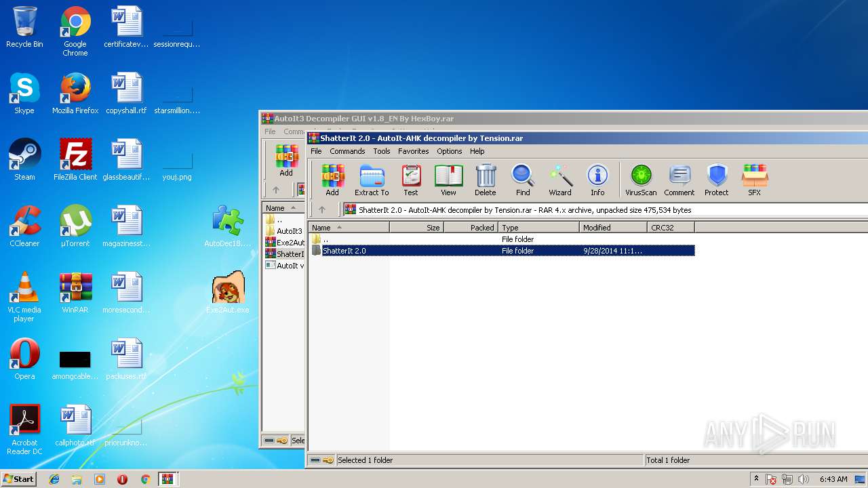Select certificatev desktop Word document

coord(126,28)
